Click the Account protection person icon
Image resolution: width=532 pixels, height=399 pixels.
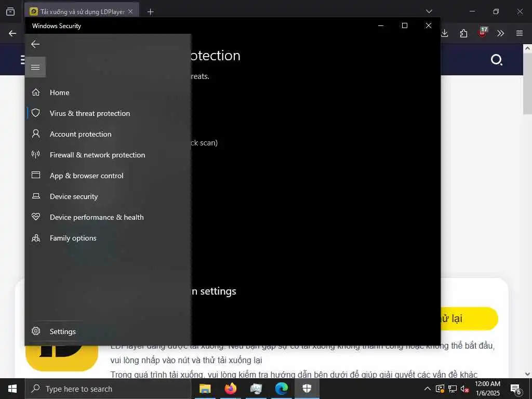tap(36, 134)
